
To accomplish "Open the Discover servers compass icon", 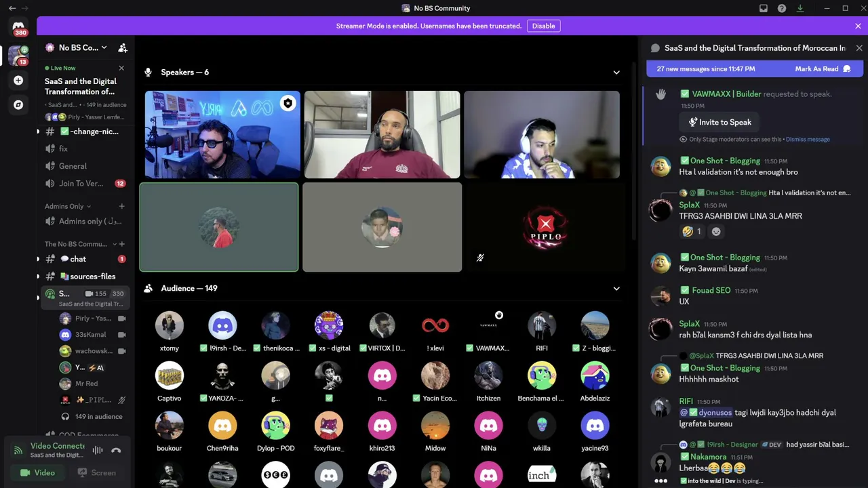I will pyautogui.click(x=18, y=105).
